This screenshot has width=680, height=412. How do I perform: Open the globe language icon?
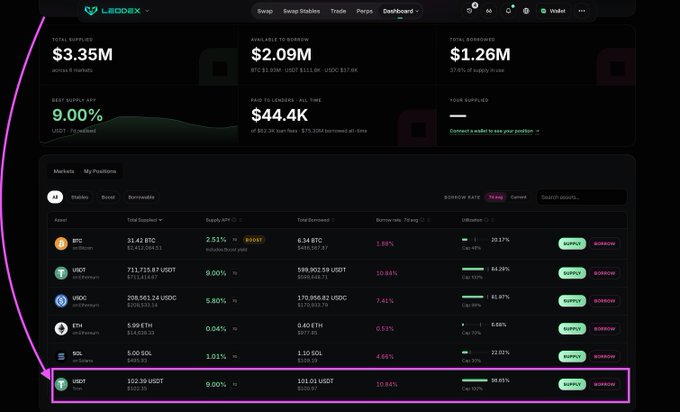[x=526, y=11]
